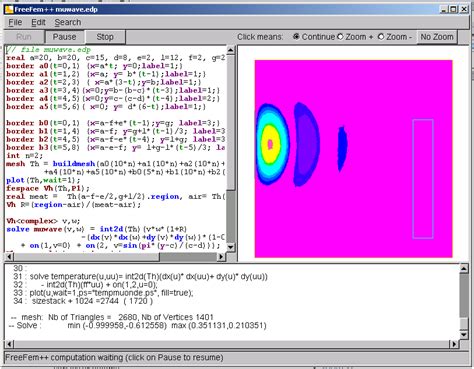Click the outlined rectangle region in plot
474x369 pixels.
[423, 179]
